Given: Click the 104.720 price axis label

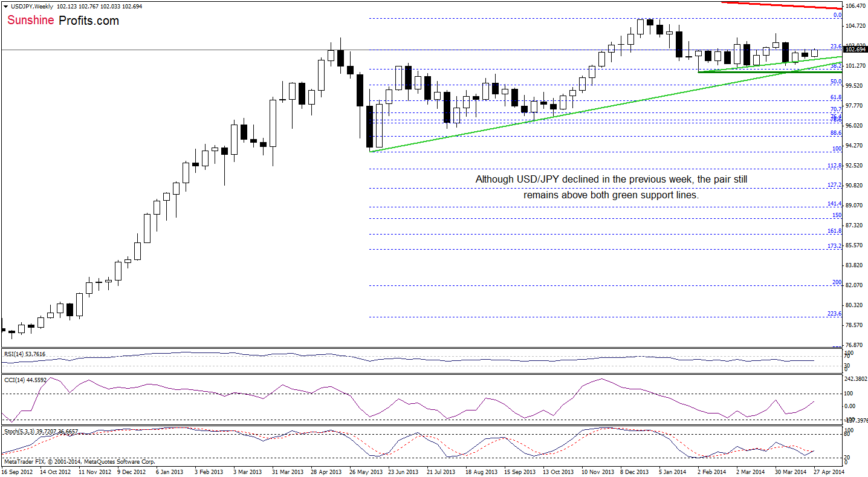Looking at the screenshot, I should pos(855,26).
